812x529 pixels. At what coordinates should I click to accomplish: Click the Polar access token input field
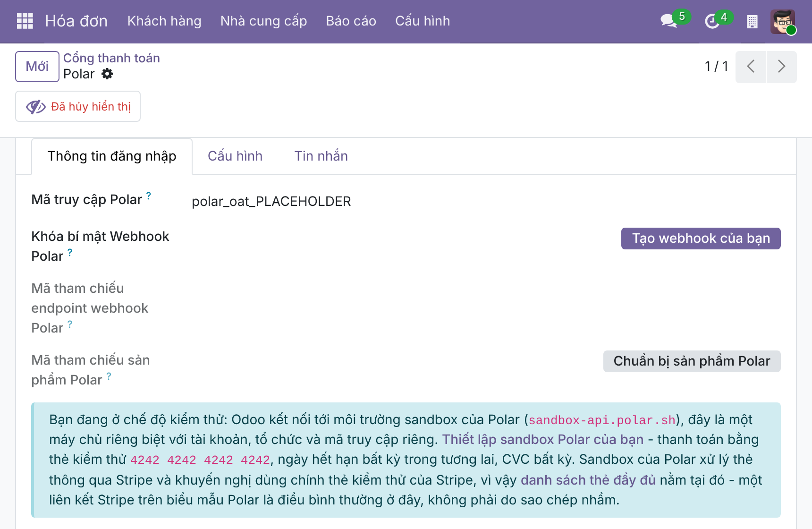(486, 202)
